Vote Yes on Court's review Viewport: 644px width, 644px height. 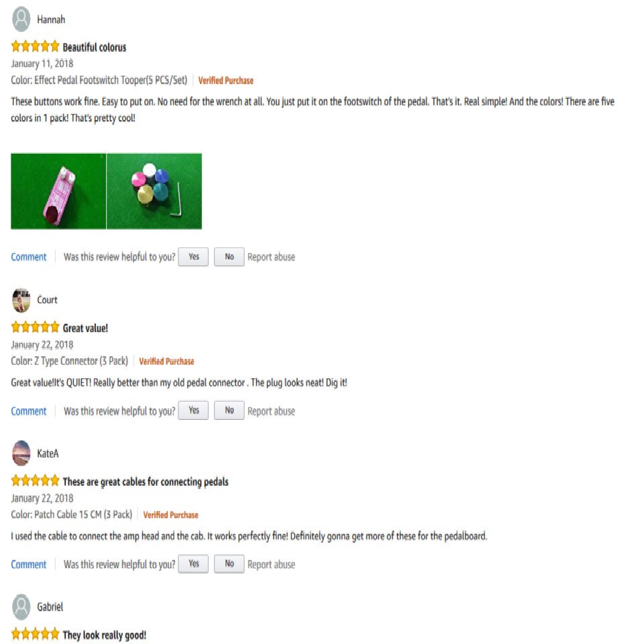point(193,411)
